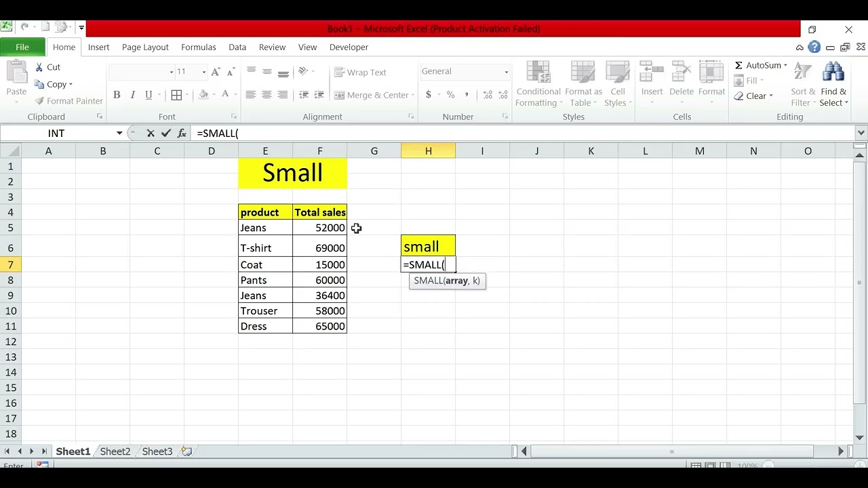Click the horizontal scrollbar right arrow
The width and height of the screenshot is (868, 488).
click(x=841, y=451)
